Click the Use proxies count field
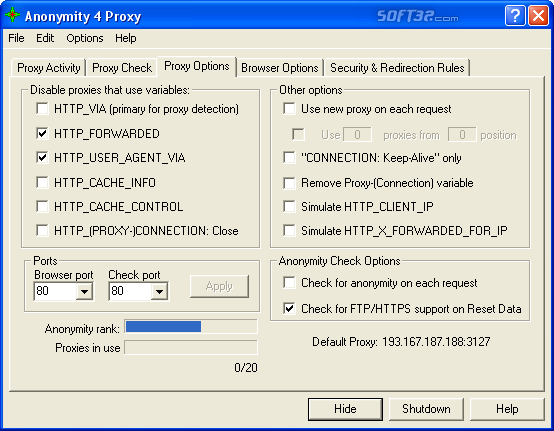Viewport: 554px width, 431px height. pos(357,135)
